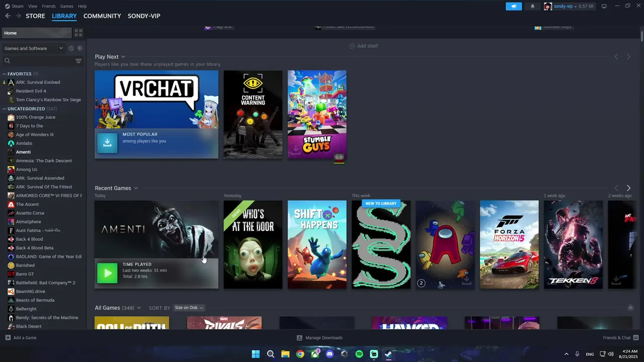
Task: Click the search magnifier in the library sidebar
Action: coord(7,61)
